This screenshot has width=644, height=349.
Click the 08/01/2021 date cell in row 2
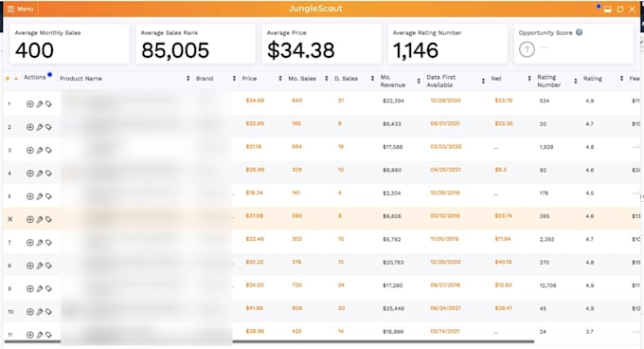(446, 123)
